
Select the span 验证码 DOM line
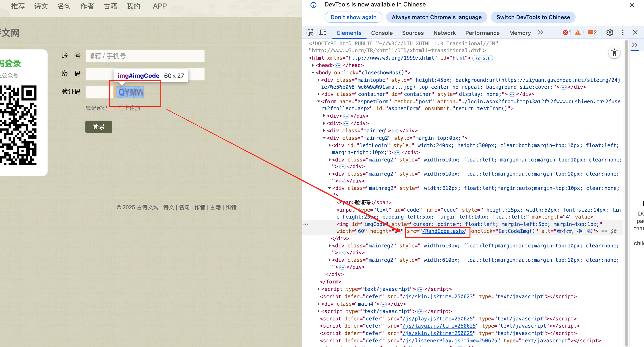tap(364, 202)
